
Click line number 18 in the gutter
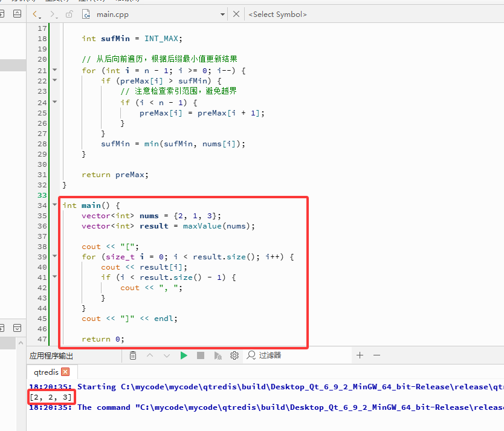coord(42,39)
